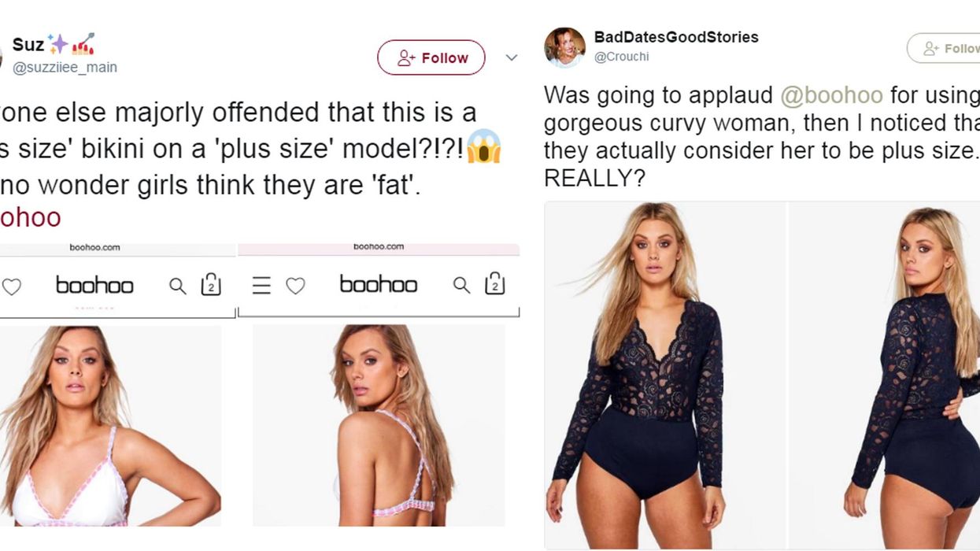Viewport: 980px width, 551px height.
Task: Click the left boohoo logo
Action: [x=94, y=285]
